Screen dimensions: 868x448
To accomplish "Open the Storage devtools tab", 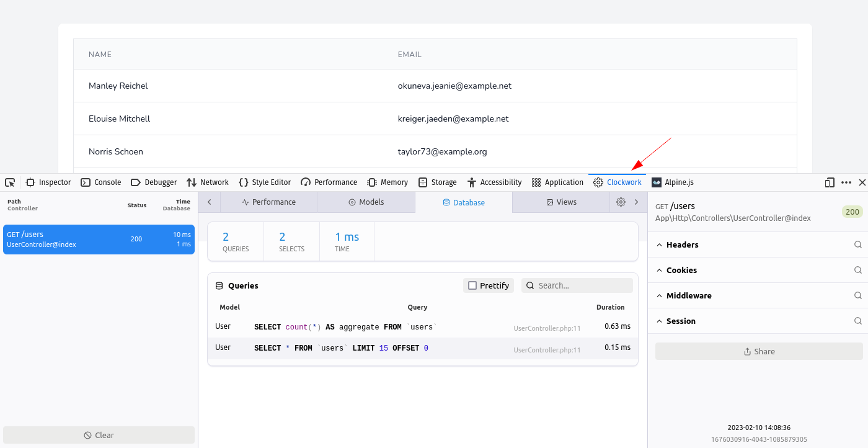I will 438,182.
